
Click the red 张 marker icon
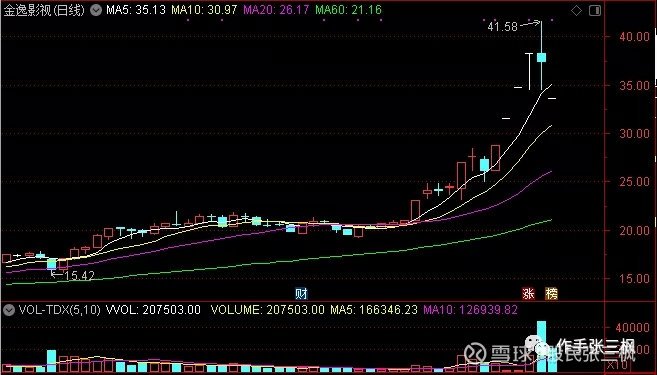[x=528, y=294]
